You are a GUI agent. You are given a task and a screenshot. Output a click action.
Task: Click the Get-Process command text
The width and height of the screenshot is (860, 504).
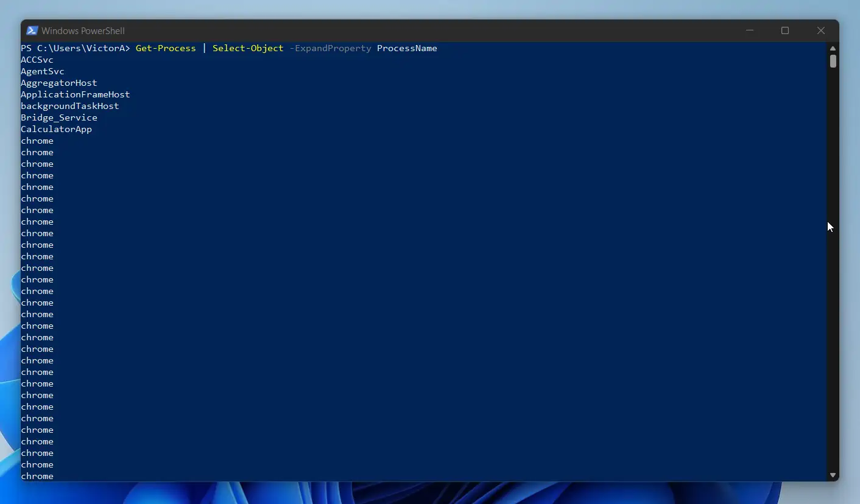[166, 48]
